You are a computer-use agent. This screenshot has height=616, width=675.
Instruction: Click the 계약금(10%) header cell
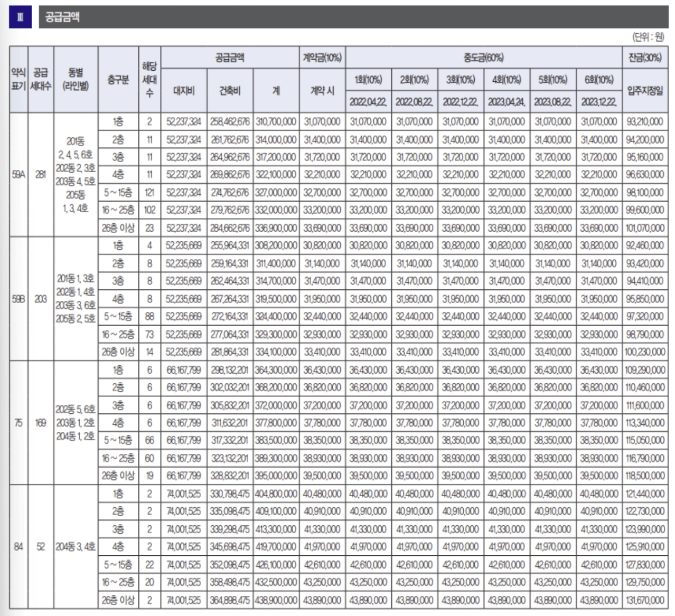tap(322, 57)
